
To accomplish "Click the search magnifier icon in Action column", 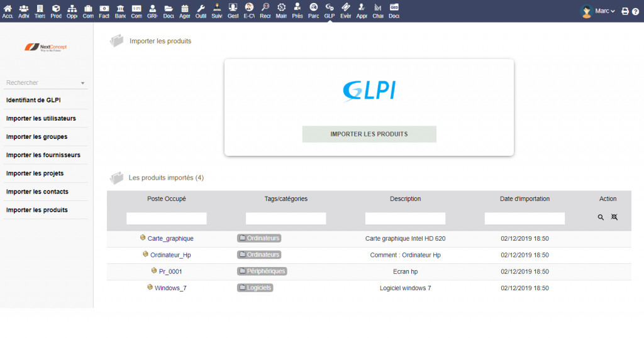I will pos(601,217).
